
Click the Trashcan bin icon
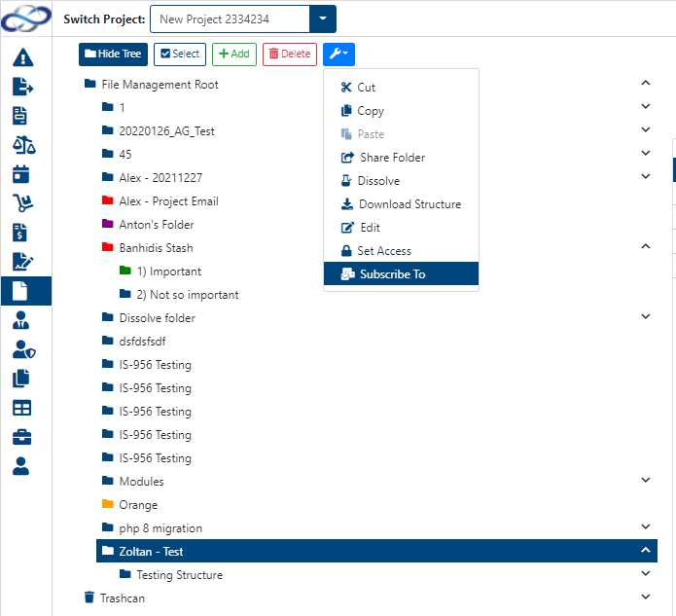point(89,597)
